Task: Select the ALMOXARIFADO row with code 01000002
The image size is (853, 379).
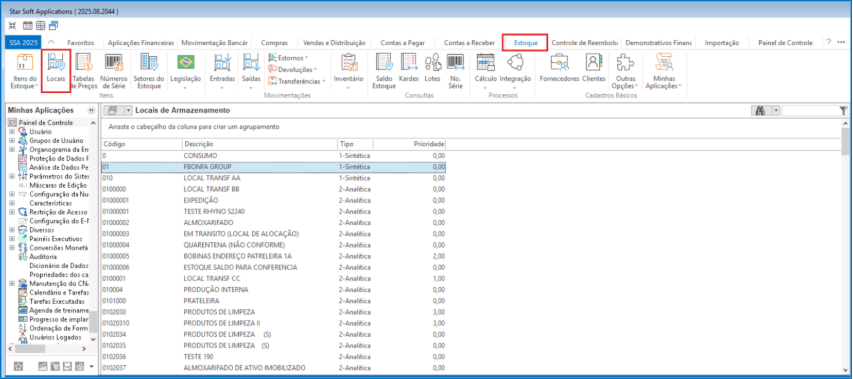Action: 274,223
